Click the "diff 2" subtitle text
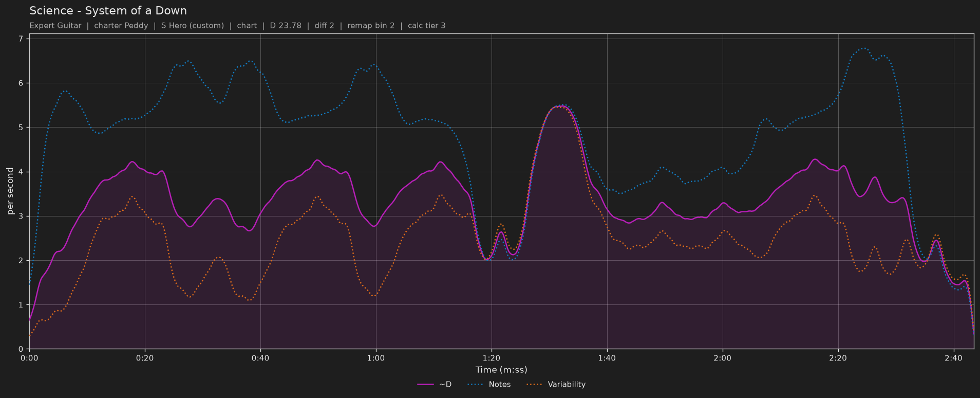The width and height of the screenshot is (980, 398). tap(325, 26)
